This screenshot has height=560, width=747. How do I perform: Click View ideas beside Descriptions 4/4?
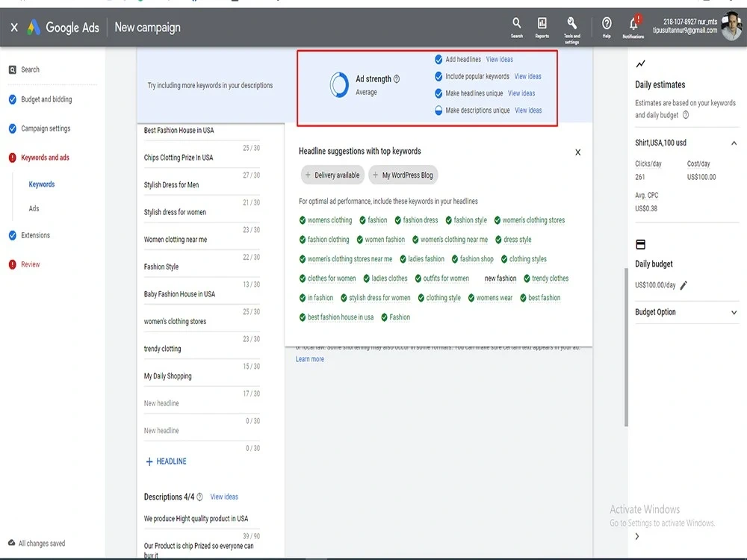click(224, 497)
